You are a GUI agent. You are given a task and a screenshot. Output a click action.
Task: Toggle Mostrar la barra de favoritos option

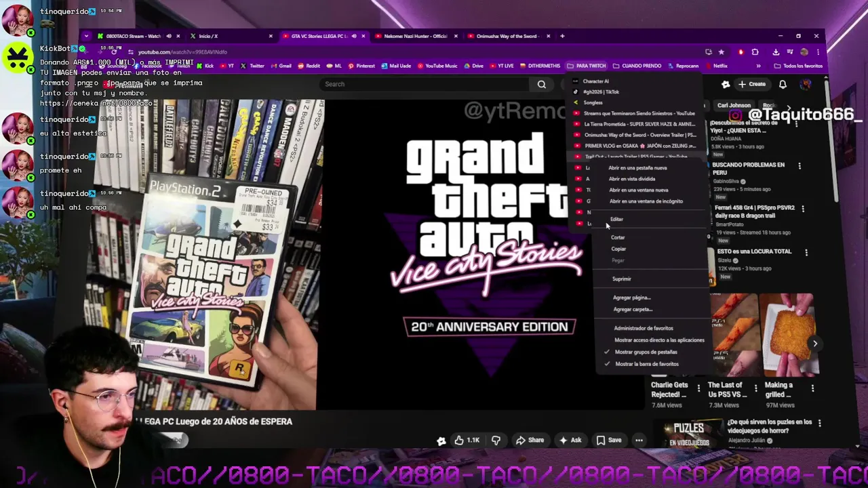646,364
